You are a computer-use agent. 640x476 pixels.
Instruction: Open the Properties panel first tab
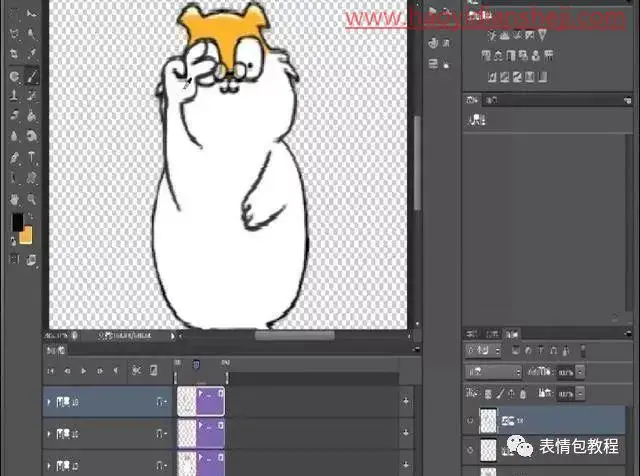click(x=472, y=100)
